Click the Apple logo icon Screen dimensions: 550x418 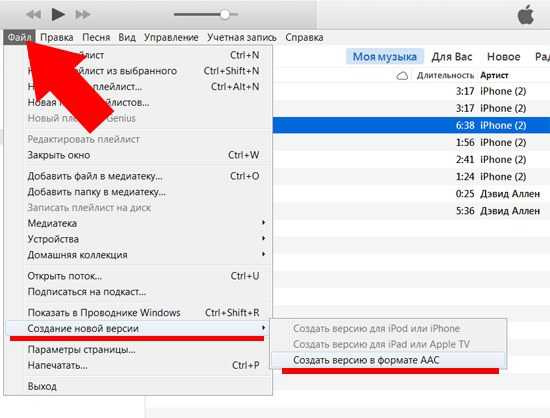(x=525, y=15)
